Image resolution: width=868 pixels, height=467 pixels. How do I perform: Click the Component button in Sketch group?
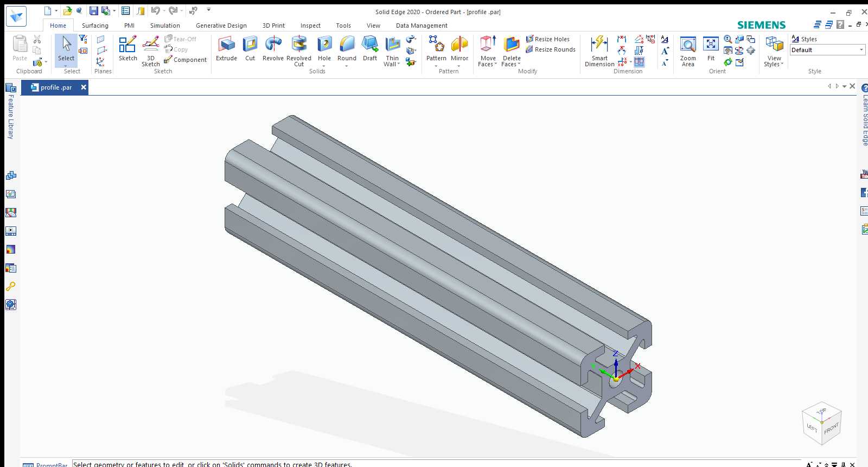click(185, 60)
